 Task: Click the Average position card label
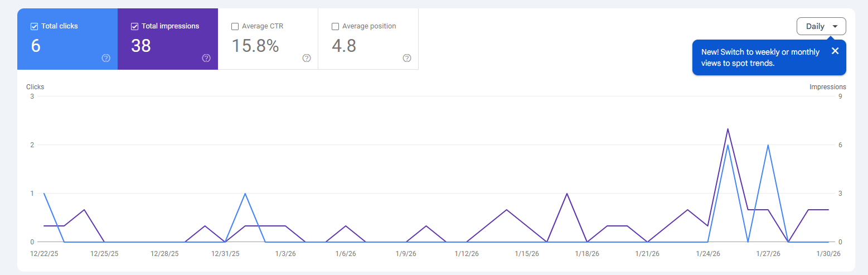coord(369,26)
